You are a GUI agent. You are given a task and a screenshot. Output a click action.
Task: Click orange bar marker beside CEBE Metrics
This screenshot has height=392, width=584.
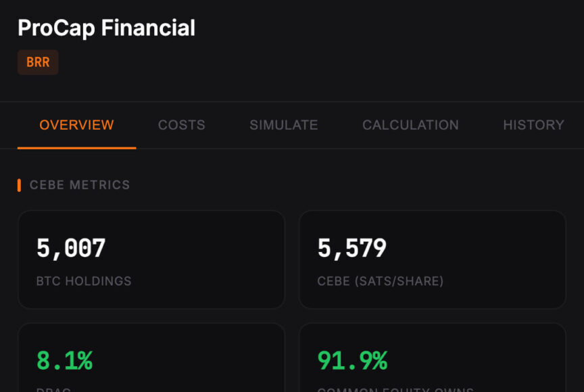point(19,185)
